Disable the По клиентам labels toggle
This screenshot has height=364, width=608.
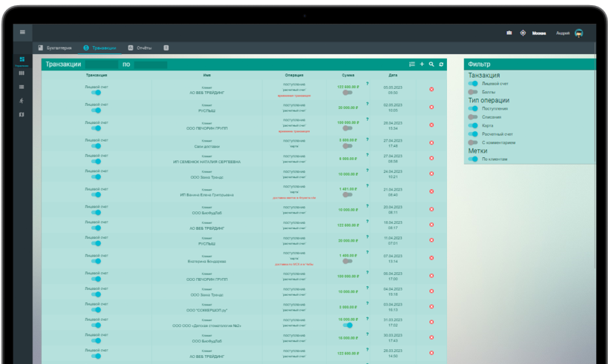472,159
